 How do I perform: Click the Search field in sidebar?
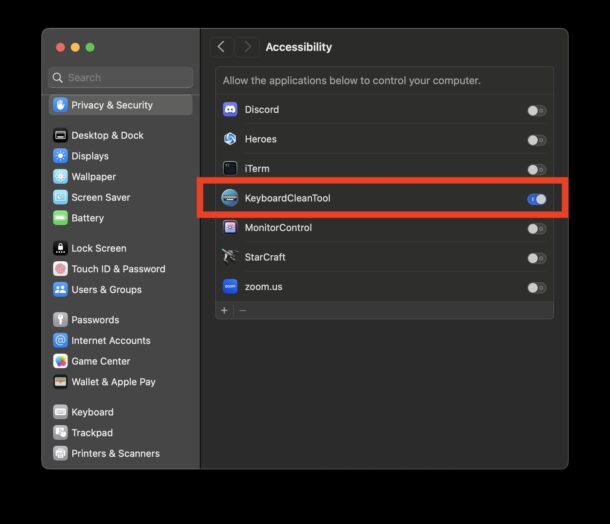(x=120, y=77)
